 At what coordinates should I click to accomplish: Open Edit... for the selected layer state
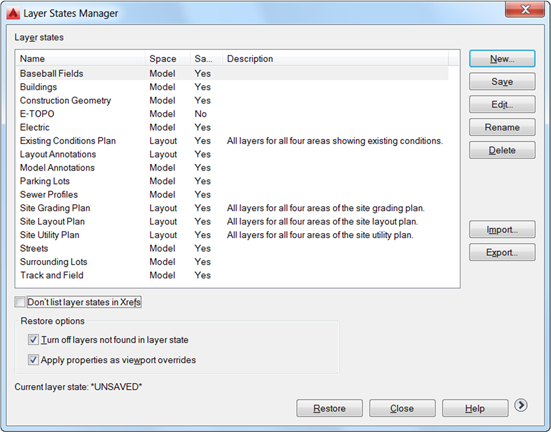click(x=502, y=104)
